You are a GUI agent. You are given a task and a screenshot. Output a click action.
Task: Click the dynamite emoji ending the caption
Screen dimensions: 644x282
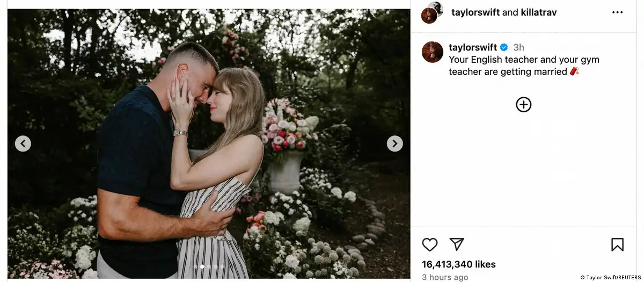(574, 71)
